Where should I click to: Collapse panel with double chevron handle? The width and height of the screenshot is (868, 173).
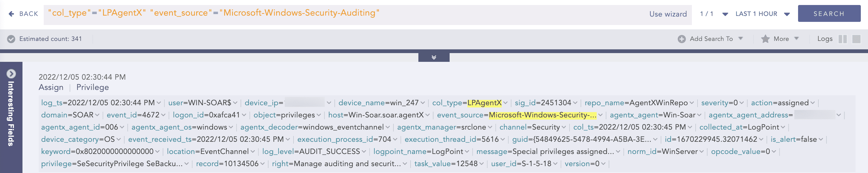coord(434,57)
